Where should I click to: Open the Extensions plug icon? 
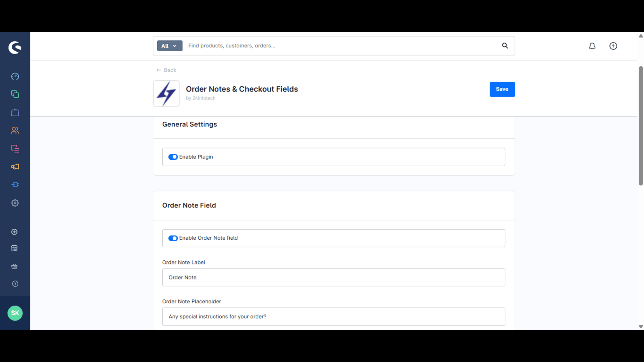click(15, 185)
